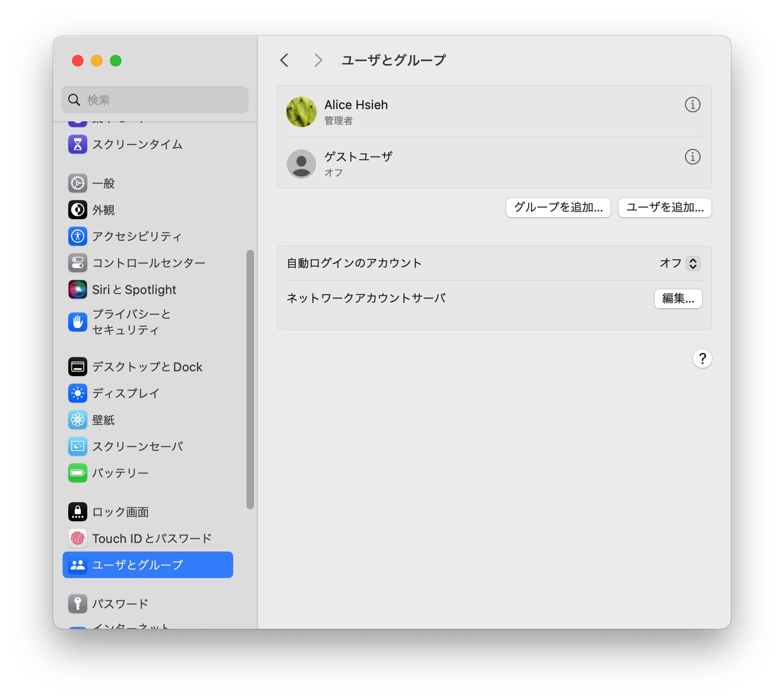Select デスクトップと Dock label in sidebar
This screenshot has width=784, height=699.
click(x=147, y=367)
